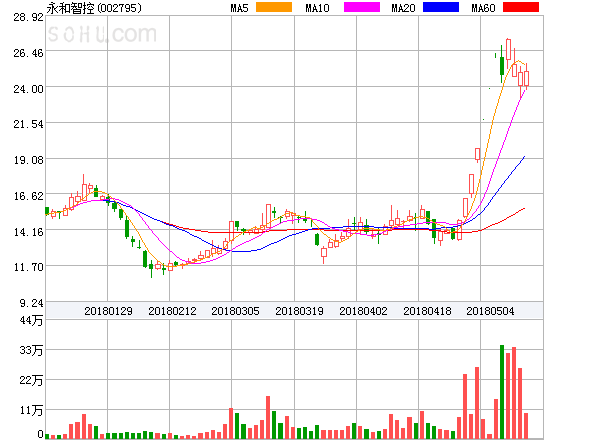The height and width of the screenshot is (440, 600).
Task: Click the stock title 永和智控(002795)
Action: coord(94,8)
